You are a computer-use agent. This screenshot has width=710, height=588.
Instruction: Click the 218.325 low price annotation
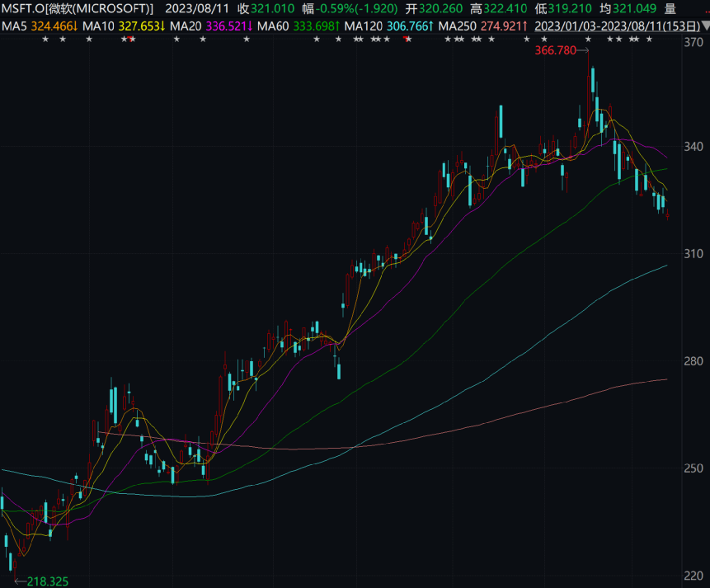pos(47,581)
